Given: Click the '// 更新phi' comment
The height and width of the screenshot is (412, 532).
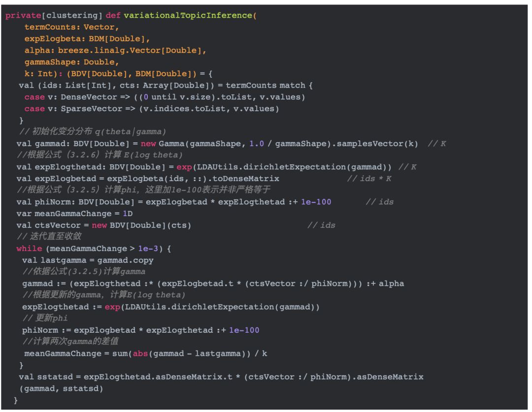Looking at the screenshot, I should pyautogui.click(x=45, y=318).
